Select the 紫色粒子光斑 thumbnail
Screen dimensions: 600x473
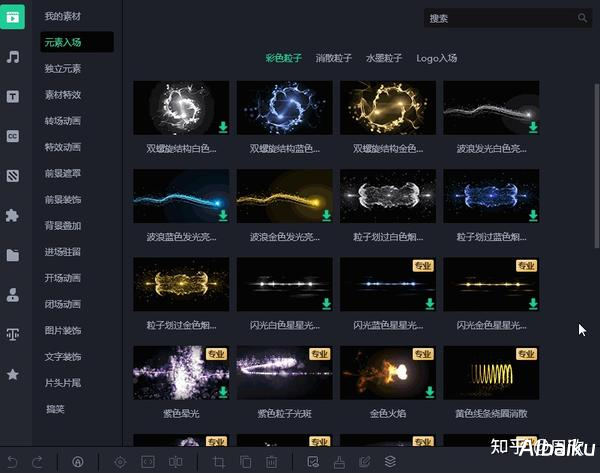point(284,373)
